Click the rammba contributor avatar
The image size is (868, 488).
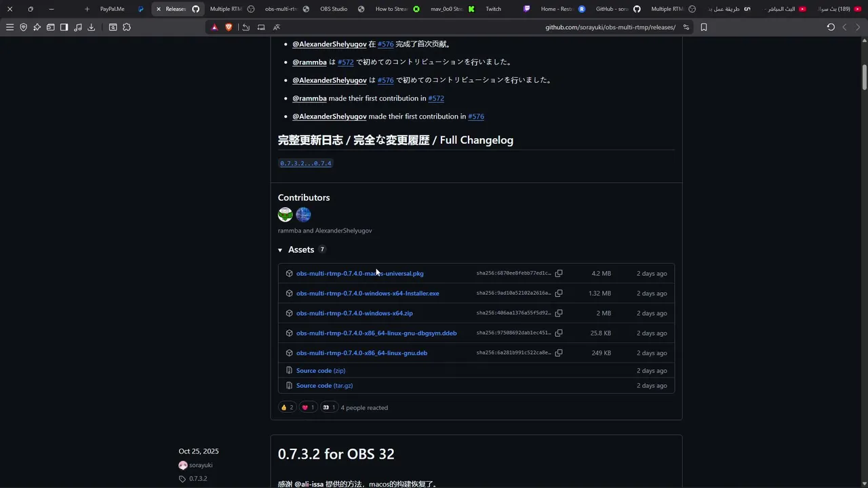pos(285,215)
